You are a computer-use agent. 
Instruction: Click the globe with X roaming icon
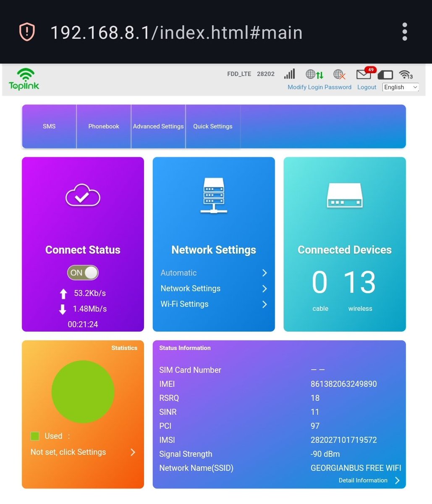coord(339,74)
